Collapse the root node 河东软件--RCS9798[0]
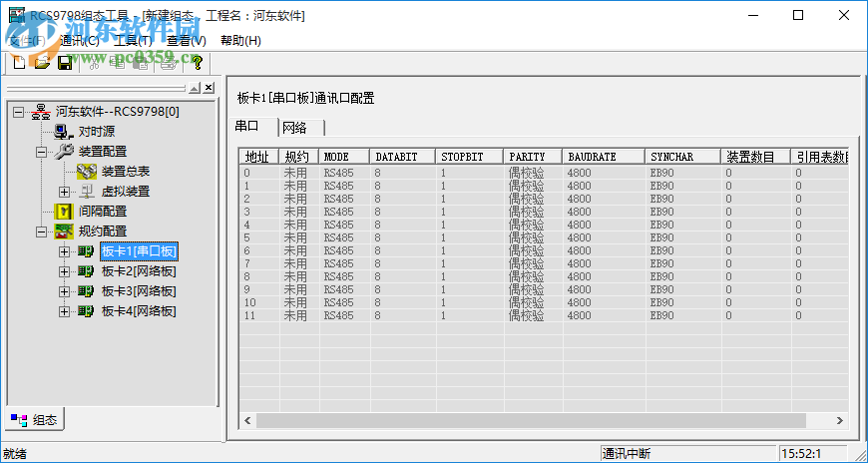The height and width of the screenshot is (463, 868). 18,112
